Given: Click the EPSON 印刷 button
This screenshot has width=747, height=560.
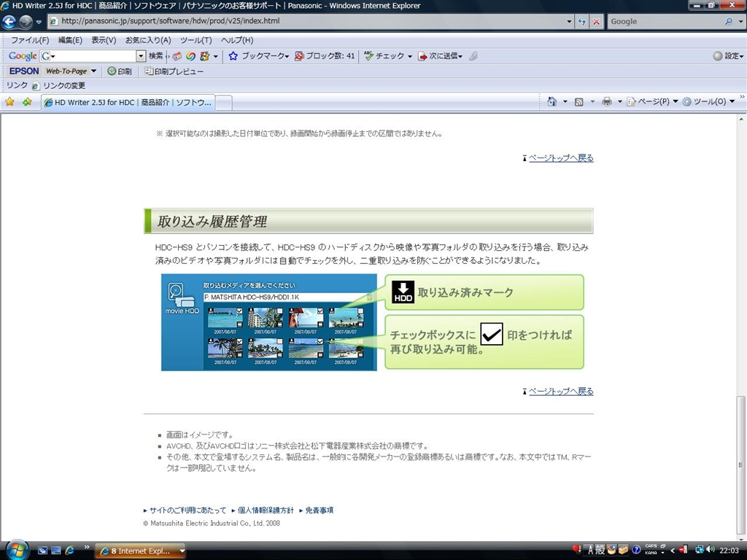Looking at the screenshot, I should click(120, 71).
